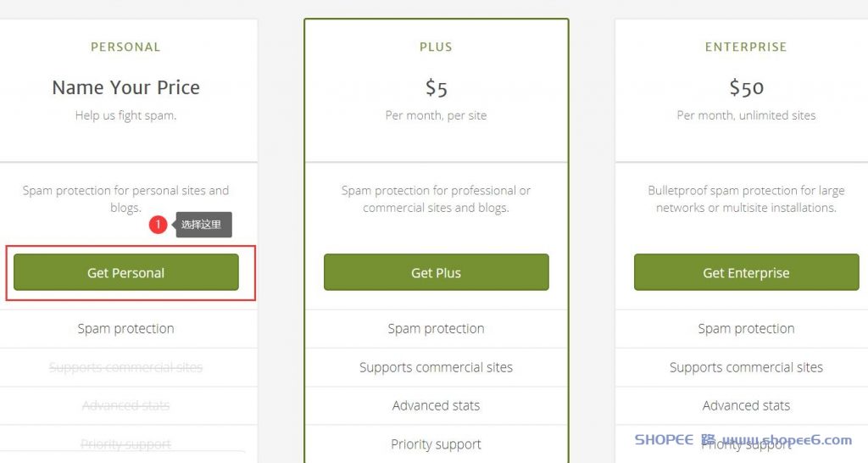Choose the Get Enterprise button
The width and height of the screenshot is (868, 463).
tap(746, 272)
